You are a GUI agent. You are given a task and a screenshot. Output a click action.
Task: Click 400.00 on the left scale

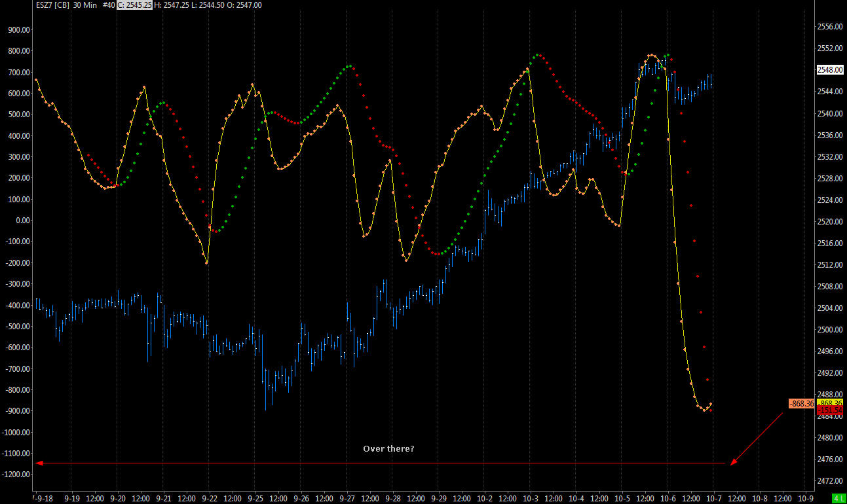coord(19,135)
